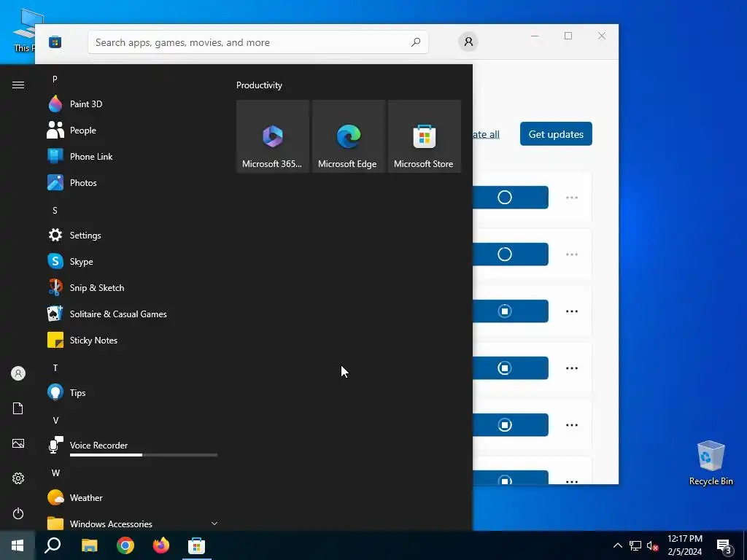Open taskbar search magnifier

click(53, 545)
